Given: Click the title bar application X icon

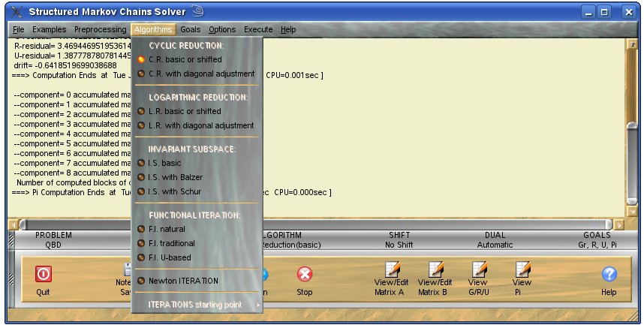Looking at the screenshot, I should pos(14,12).
